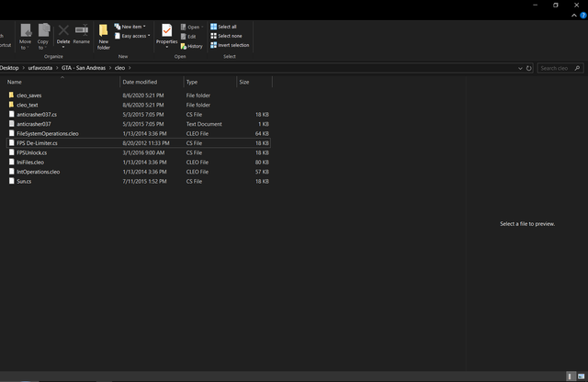Open the Properties ribbon button
Screen dimensions: 588x382
[x=167, y=34]
